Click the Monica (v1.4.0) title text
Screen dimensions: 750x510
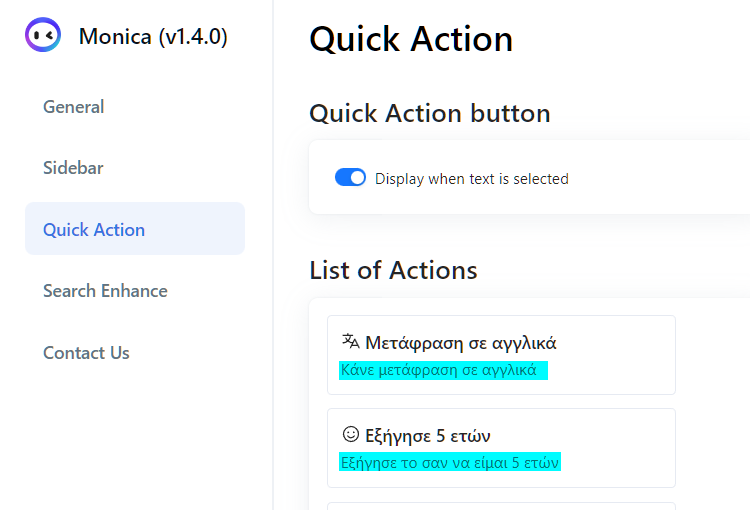click(x=153, y=36)
